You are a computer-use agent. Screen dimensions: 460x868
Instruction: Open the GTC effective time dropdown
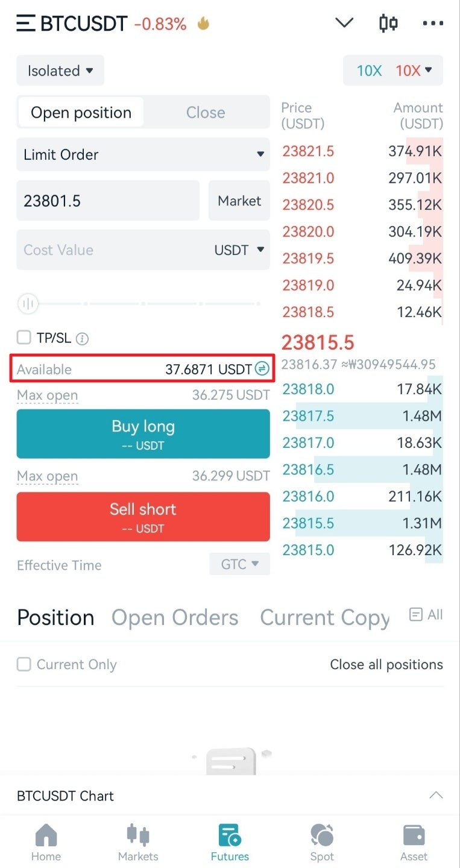(239, 564)
